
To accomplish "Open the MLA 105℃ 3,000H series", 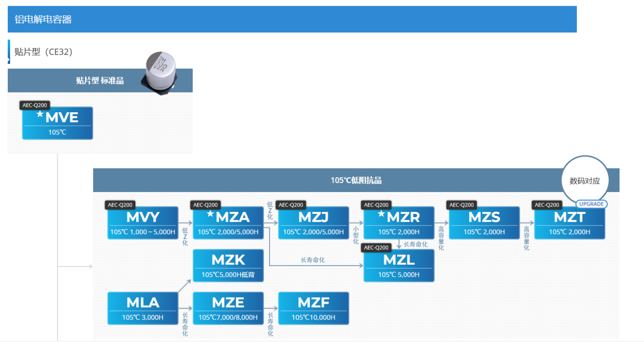I will 143,308.
